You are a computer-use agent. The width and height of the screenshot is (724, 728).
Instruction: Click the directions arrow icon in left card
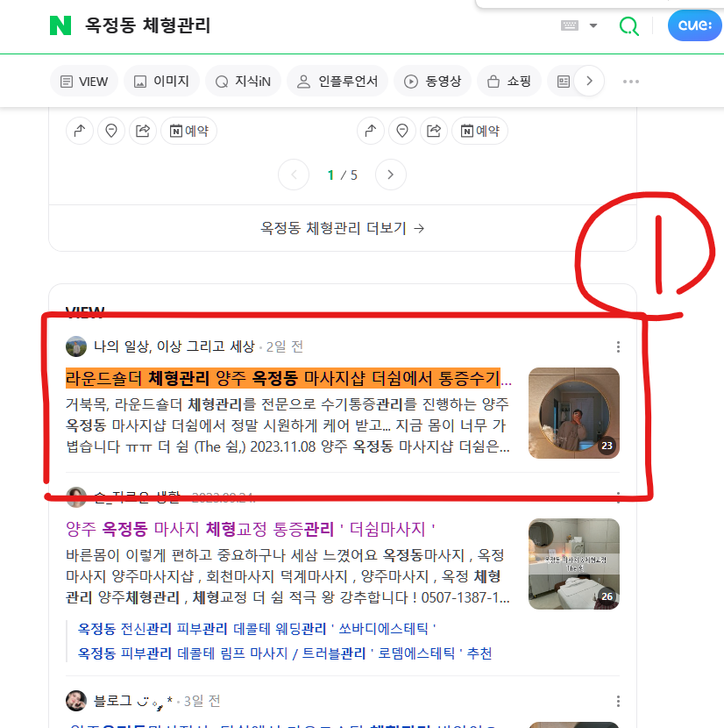pyautogui.click(x=80, y=131)
